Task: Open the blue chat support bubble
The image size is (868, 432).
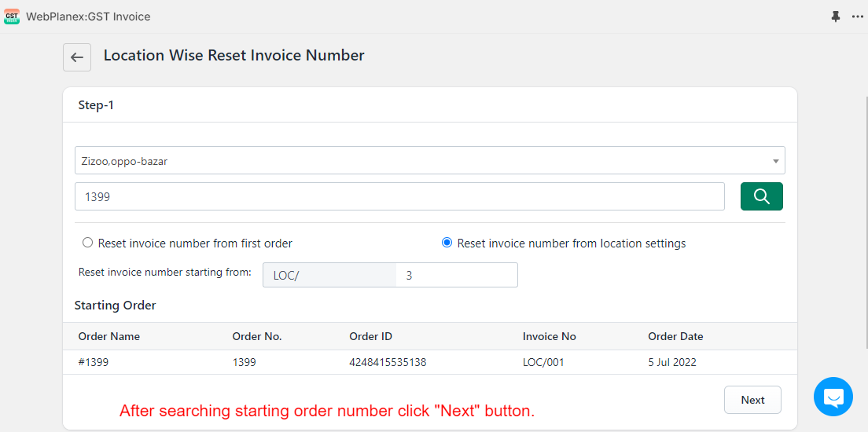Action: pos(833,397)
